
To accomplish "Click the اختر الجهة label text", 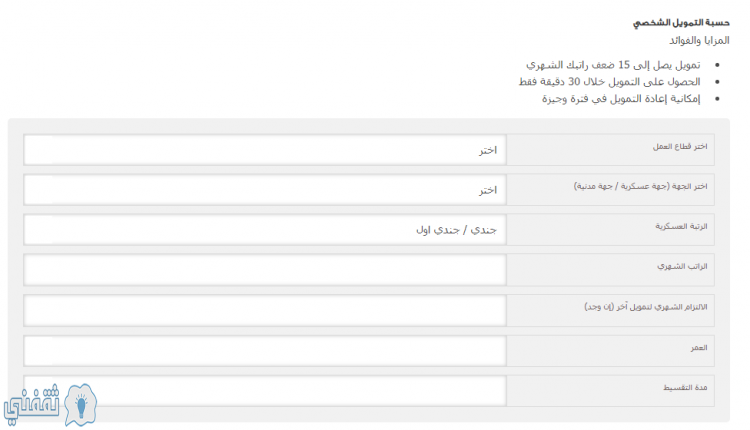I will 640,186.
